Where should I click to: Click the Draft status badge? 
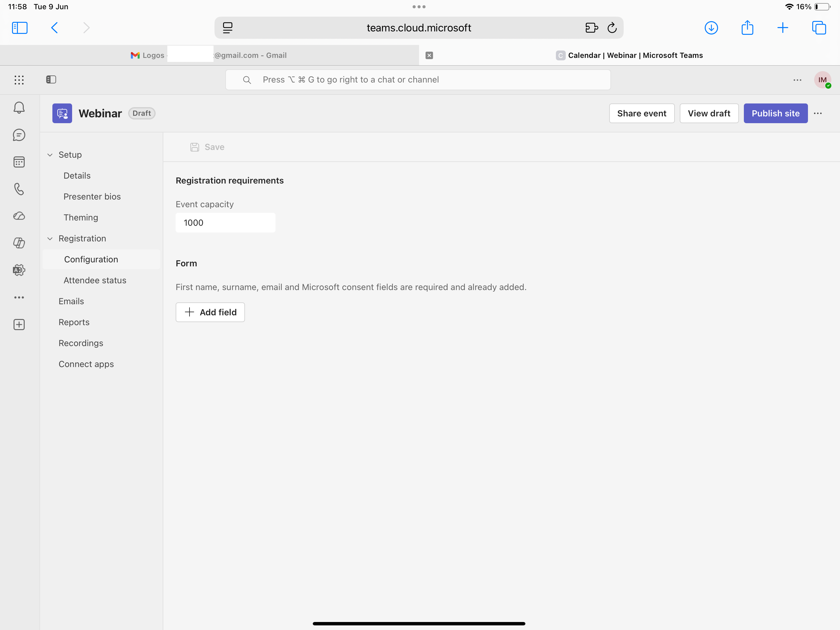[142, 113]
